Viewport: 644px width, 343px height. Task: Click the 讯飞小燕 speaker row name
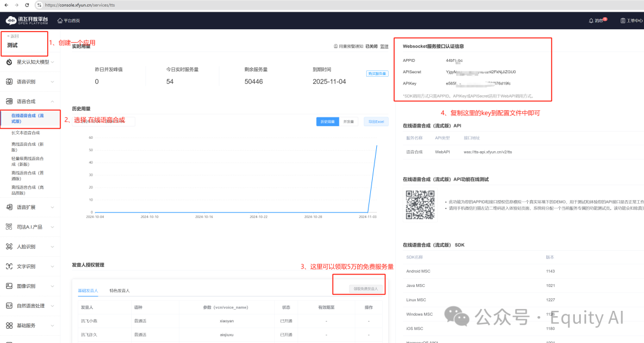pyautogui.click(x=89, y=321)
